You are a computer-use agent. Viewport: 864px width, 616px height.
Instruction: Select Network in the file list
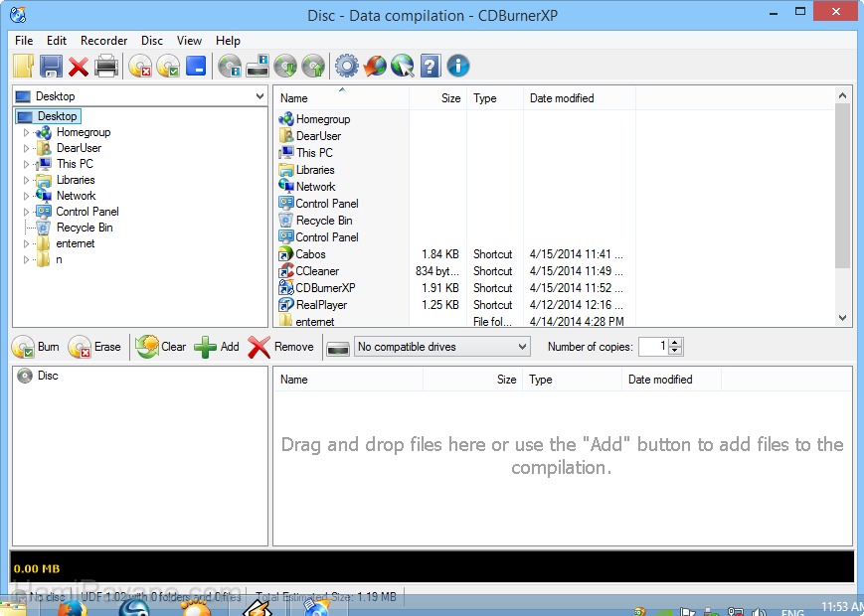click(x=315, y=187)
